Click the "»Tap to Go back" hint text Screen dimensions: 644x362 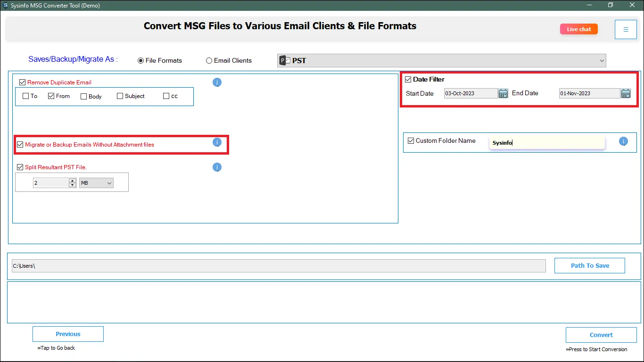pyautogui.click(x=56, y=348)
